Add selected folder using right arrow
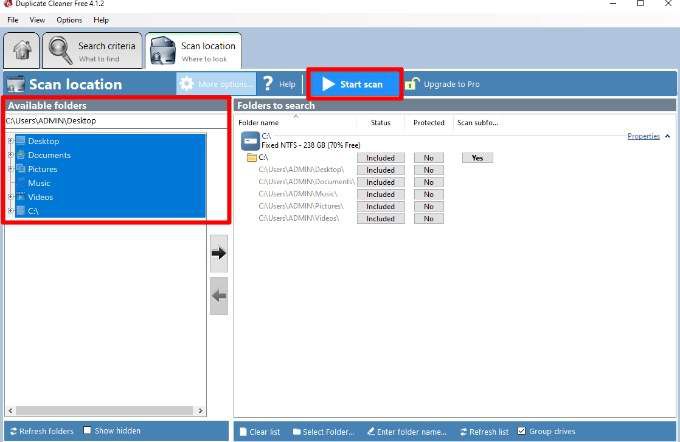 219,253
